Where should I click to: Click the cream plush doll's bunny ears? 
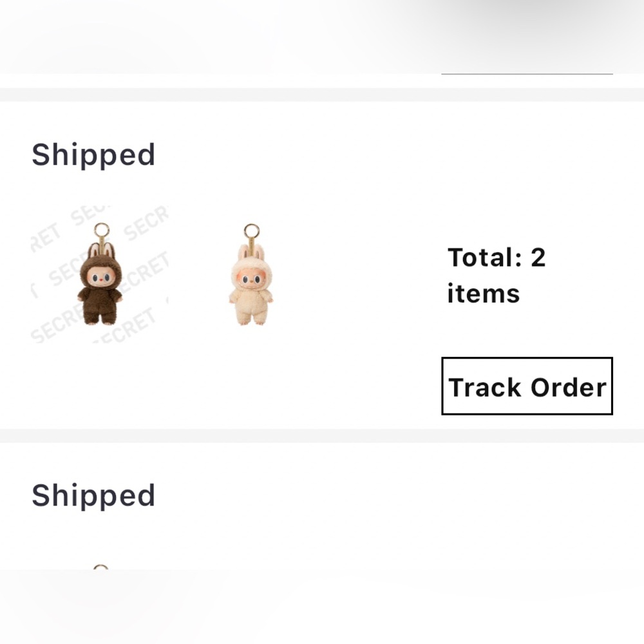tap(250, 252)
